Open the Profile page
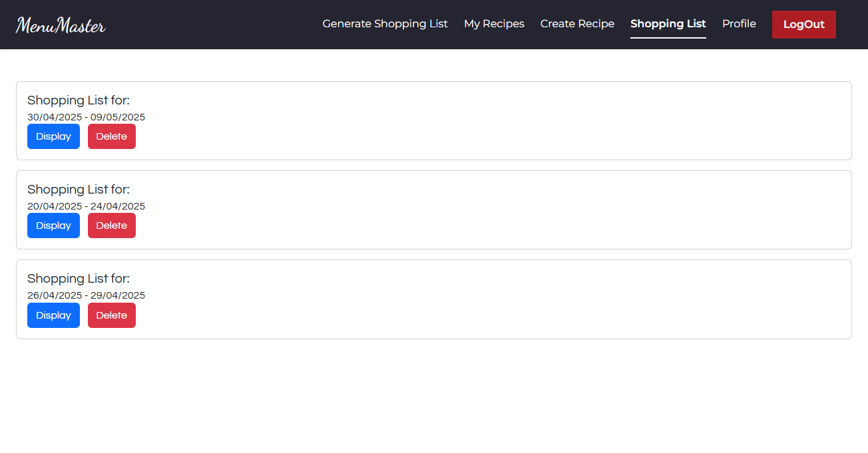Screen dimensions: 868x453 coord(739,24)
